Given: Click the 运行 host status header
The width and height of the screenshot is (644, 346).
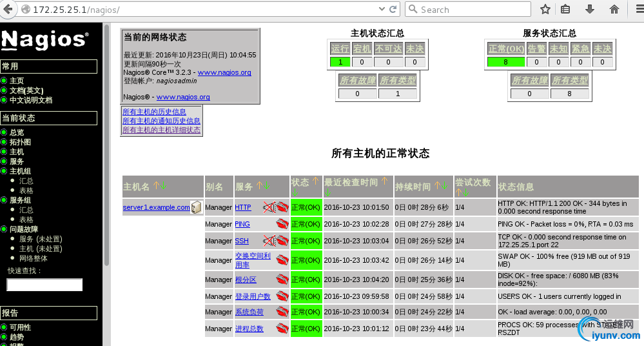Looking at the screenshot, I should (x=340, y=49).
